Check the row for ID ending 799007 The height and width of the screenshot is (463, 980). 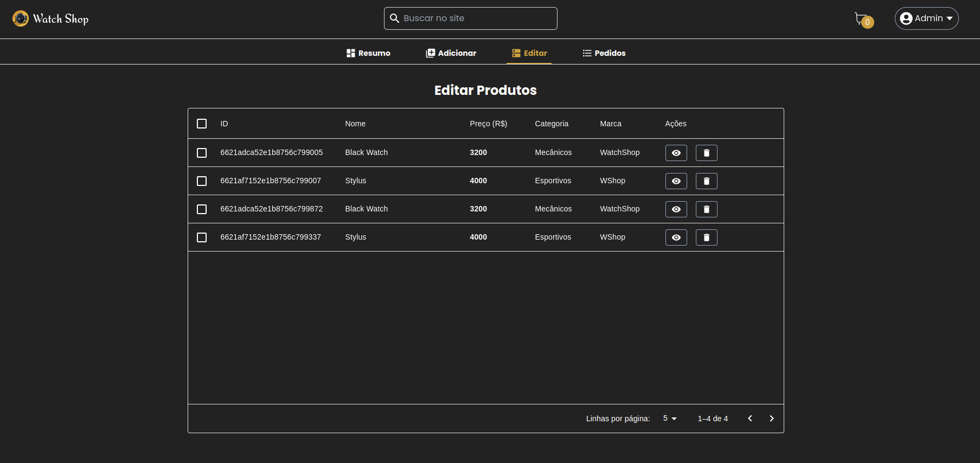(202, 181)
